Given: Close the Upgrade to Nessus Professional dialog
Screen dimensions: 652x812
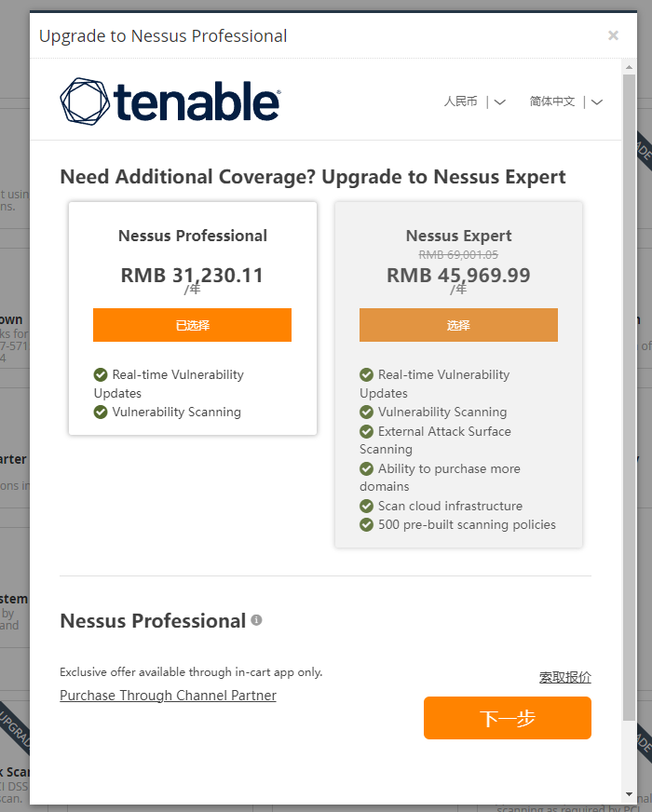Looking at the screenshot, I should (x=613, y=35).
